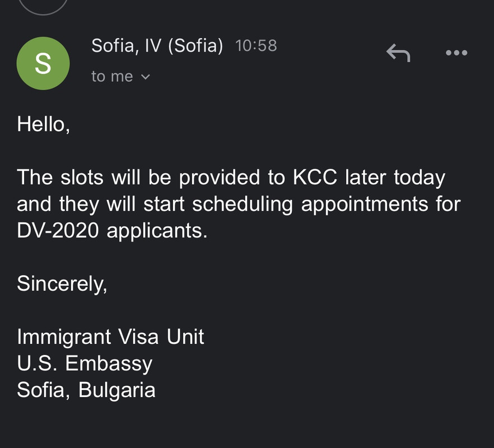Tap the 'Sincerely,' closing line
The image size is (494, 448).
click(62, 283)
